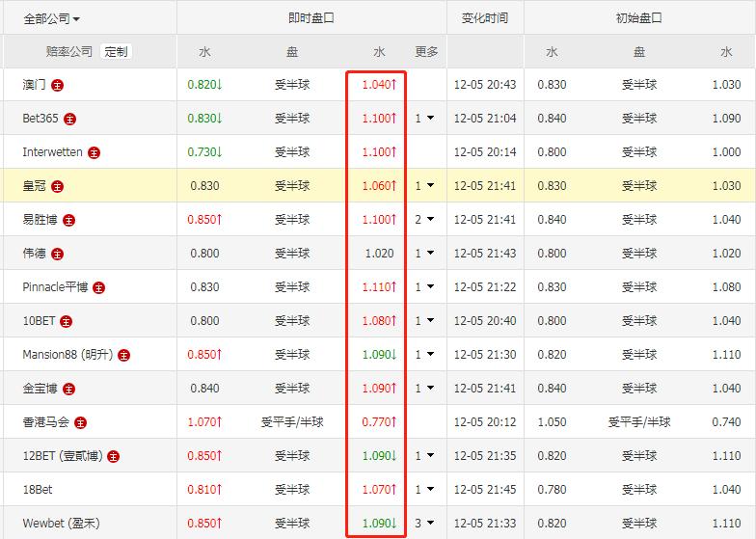The width and height of the screenshot is (756, 539).
Task: Click the 更多 column header
Action: click(x=426, y=52)
